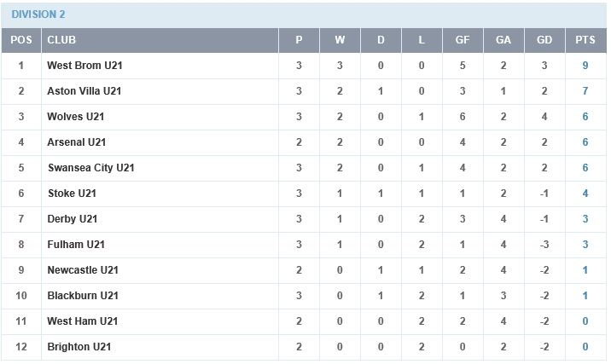
Task: Sort table by POS column header
Action: click(21, 40)
